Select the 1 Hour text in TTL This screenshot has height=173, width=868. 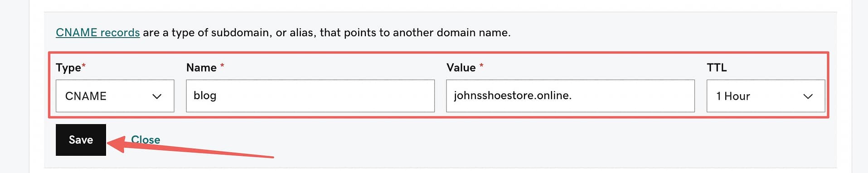coord(733,96)
